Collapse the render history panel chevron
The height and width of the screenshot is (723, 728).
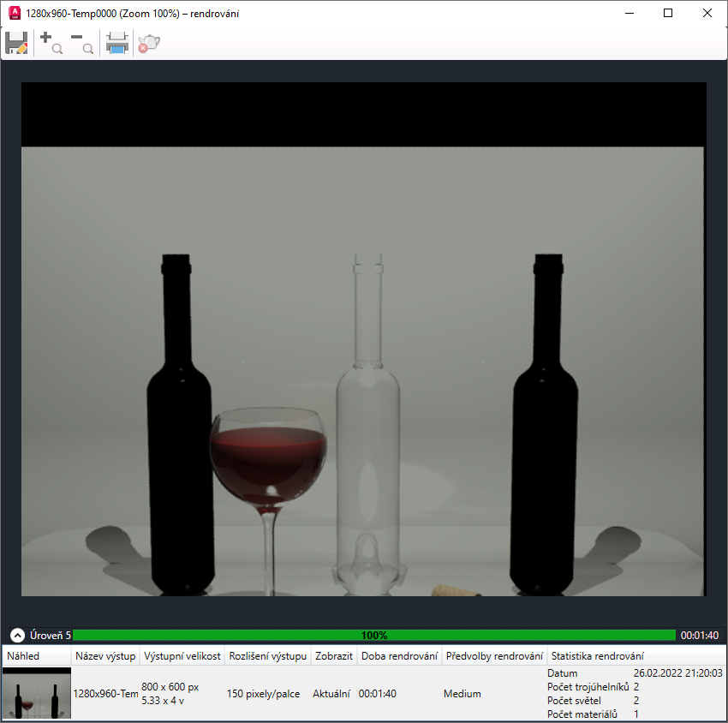pyautogui.click(x=17, y=635)
